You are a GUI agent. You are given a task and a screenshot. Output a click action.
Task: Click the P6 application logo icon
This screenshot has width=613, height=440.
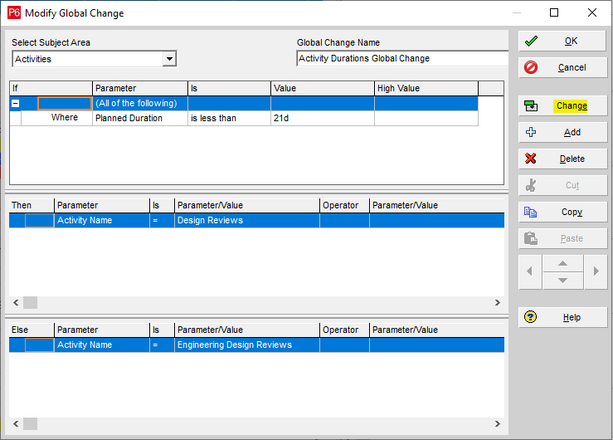[x=14, y=13]
